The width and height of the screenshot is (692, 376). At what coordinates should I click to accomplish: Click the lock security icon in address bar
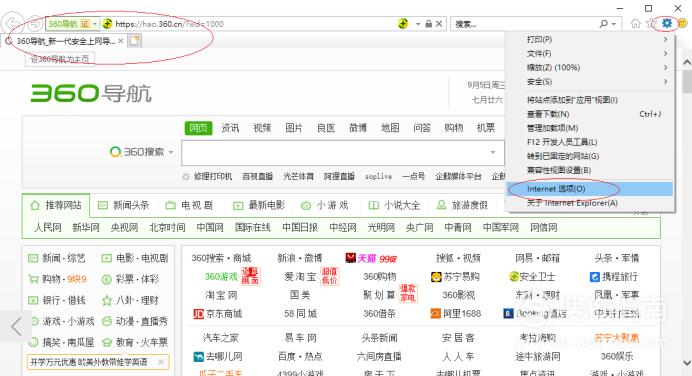428,24
